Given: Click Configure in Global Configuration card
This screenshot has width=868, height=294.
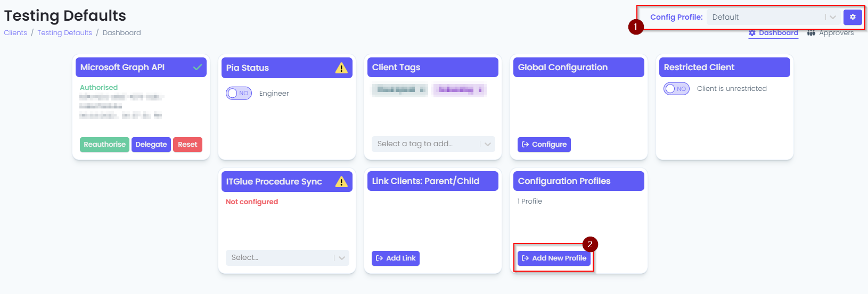Looking at the screenshot, I should pos(544,145).
